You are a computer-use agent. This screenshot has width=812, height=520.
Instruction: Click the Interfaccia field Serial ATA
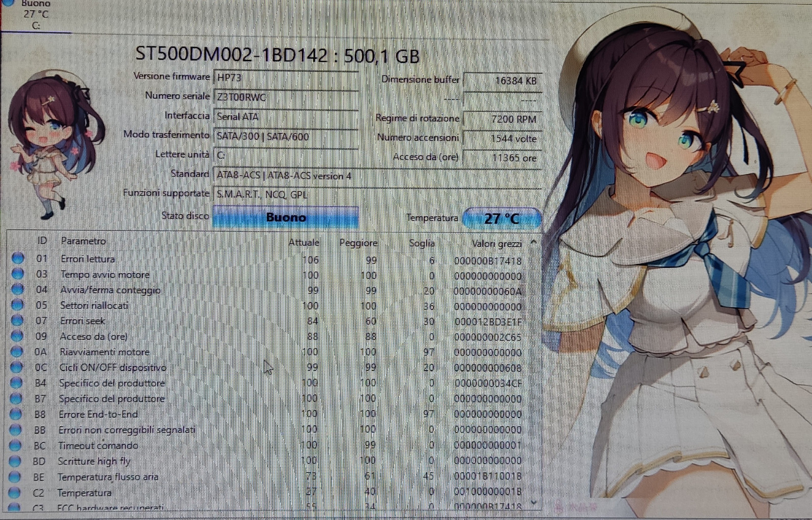(286, 117)
